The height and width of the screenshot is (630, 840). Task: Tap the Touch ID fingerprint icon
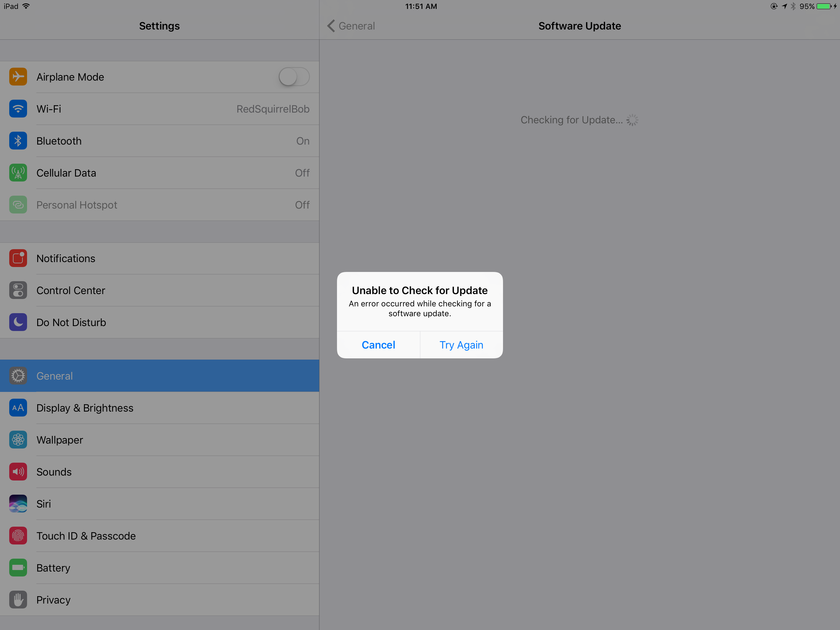tap(18, 536)
